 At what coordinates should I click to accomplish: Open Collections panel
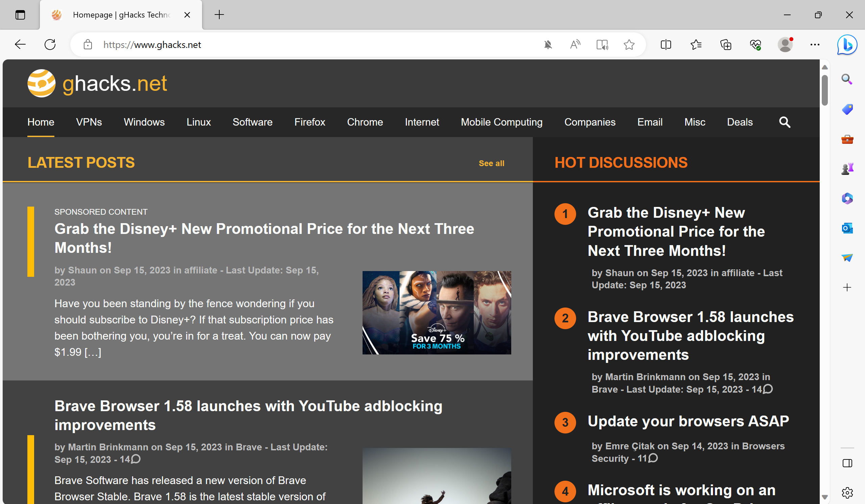(x=726, y=45)
